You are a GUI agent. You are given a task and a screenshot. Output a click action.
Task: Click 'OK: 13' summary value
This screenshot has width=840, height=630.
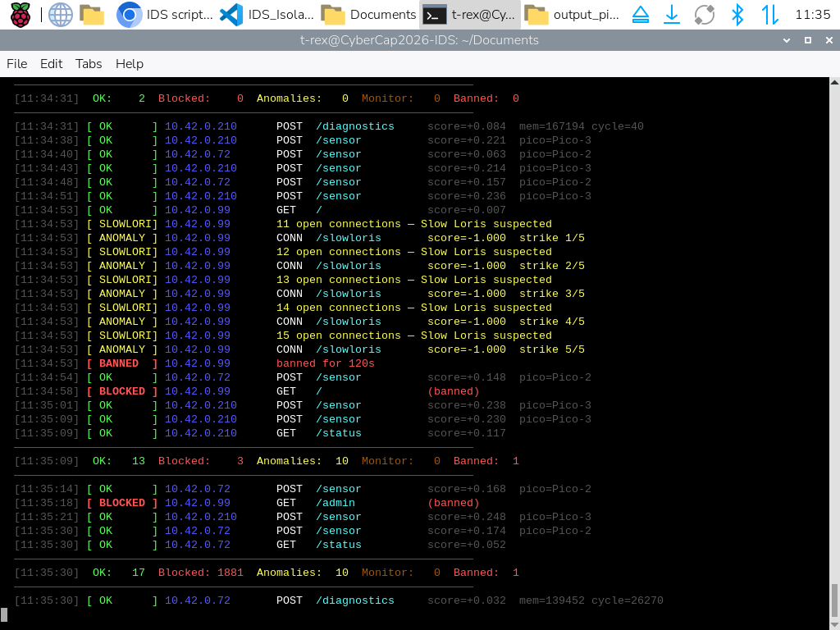(x=118, y=461)
